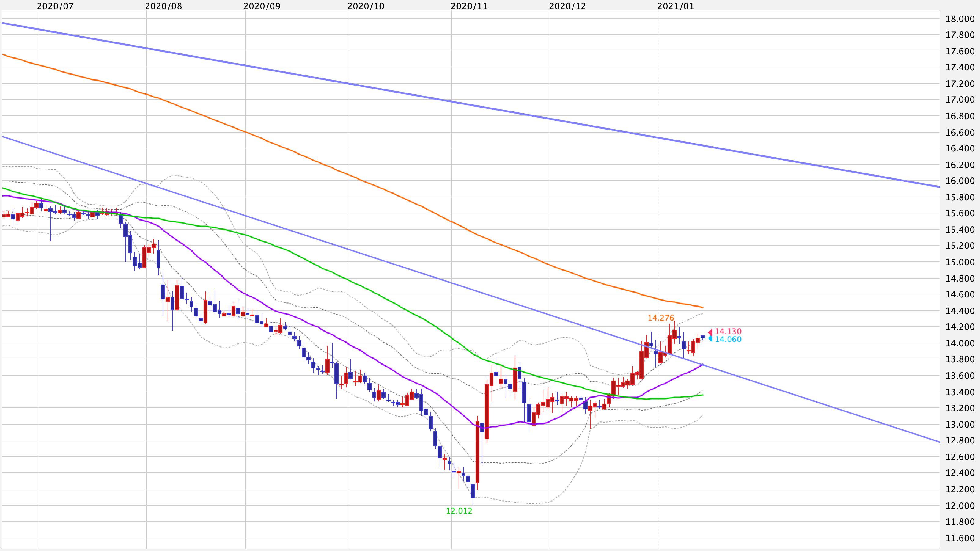
Task: Click the 16.400 price axis label
Action: [x=960, y=148]
